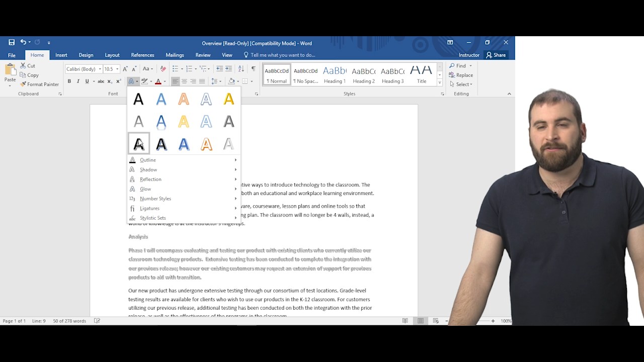Switch to Web Layout view icon
Image resolution: width=644 pixels, height=362 pixels.
click(x=436, y=321)
